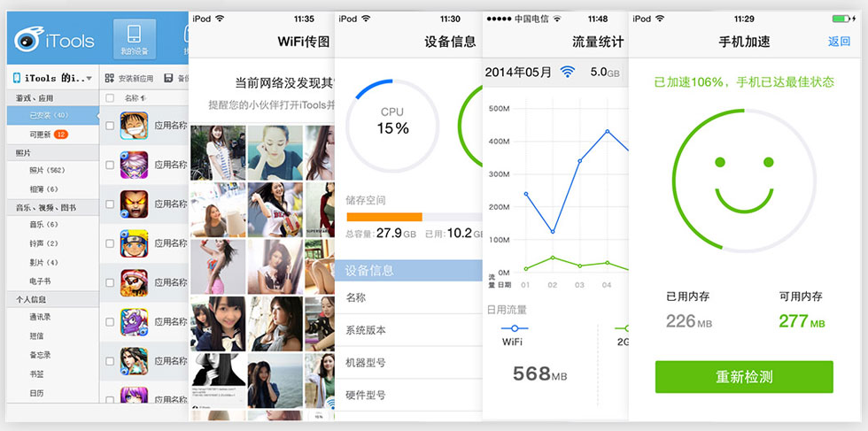Click the backup floppy disk icon
Screen dimensions: 868x431
point(168,79)
